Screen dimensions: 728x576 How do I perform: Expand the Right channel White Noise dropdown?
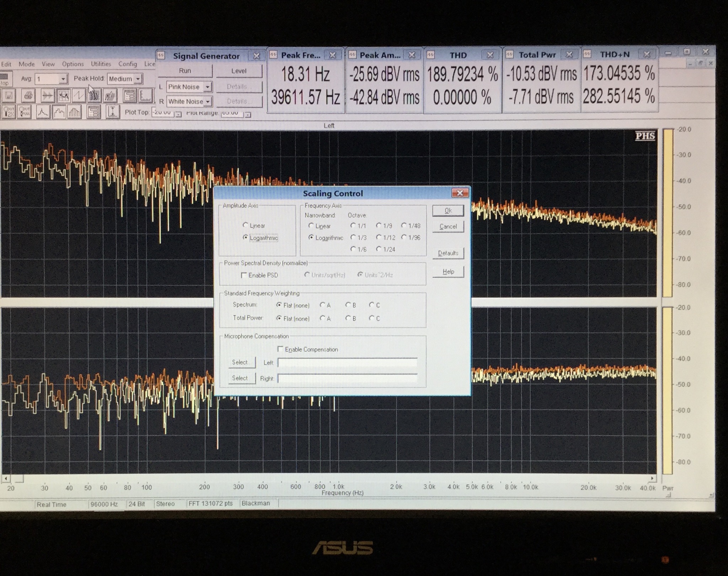click(208, 101)
